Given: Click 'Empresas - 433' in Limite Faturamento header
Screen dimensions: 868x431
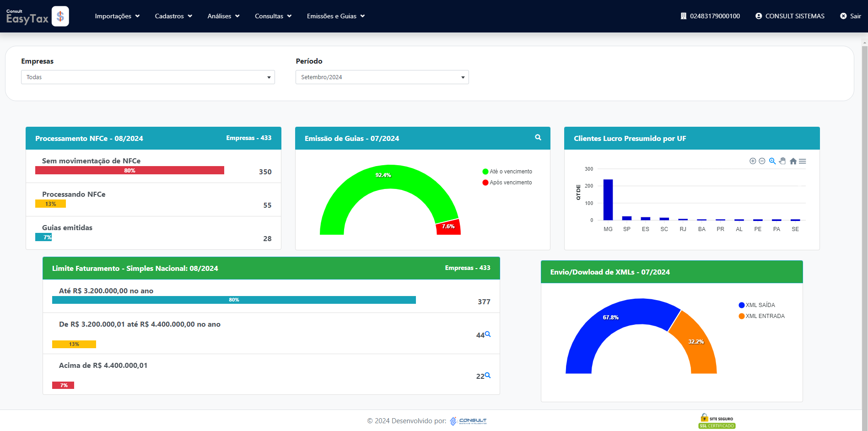Looking at the screenshot, I should [468, 268].
